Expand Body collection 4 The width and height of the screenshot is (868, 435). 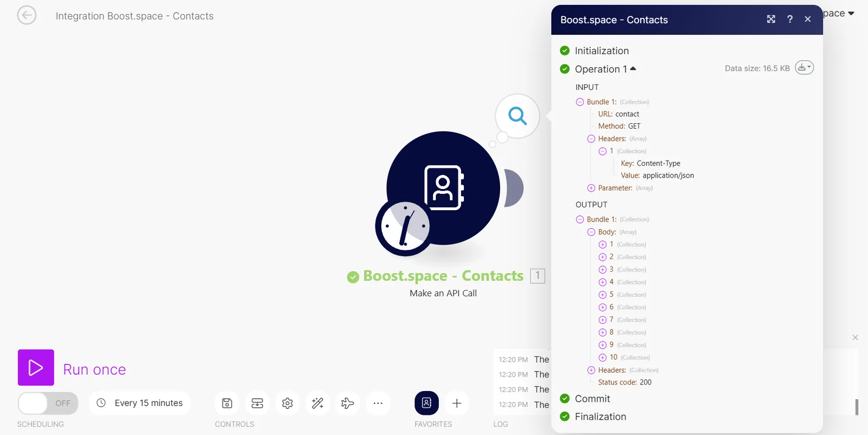click(x=603, y=282)
